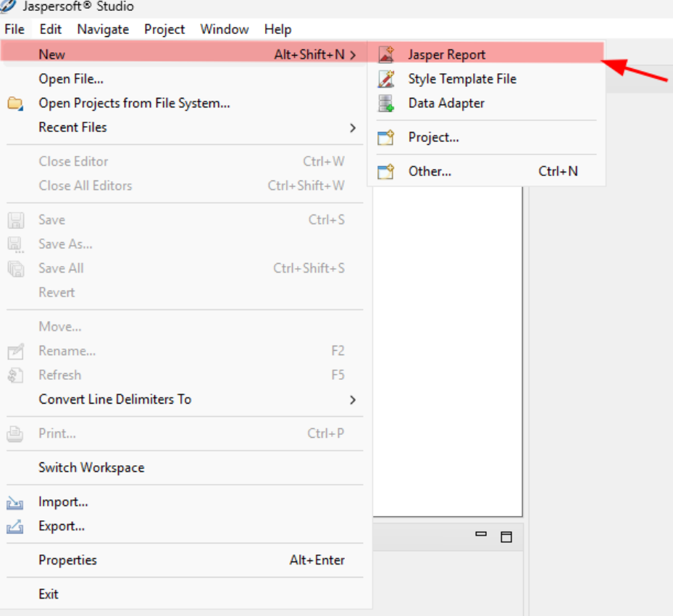Choose Open File... from File menu
The width and height of the screenshot is (673, 616).
[71, 79]
